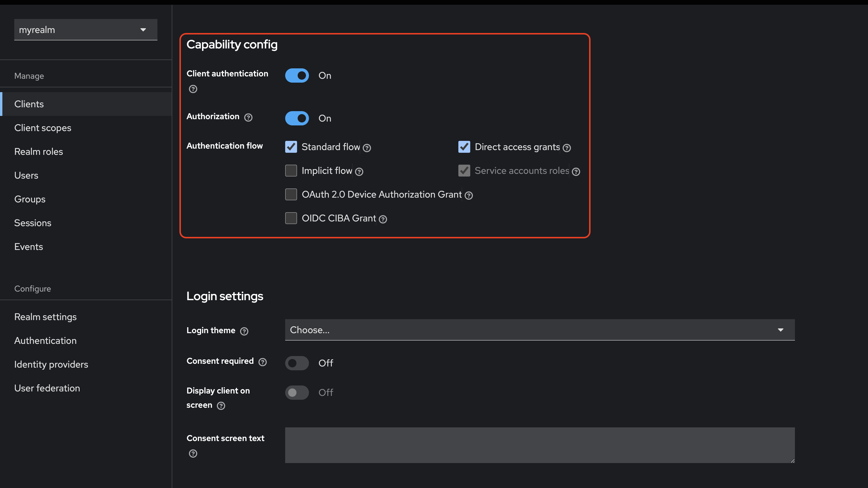The image size is (868, 488).
Task: Turn on Consent required switch
Action: [297, 363]
